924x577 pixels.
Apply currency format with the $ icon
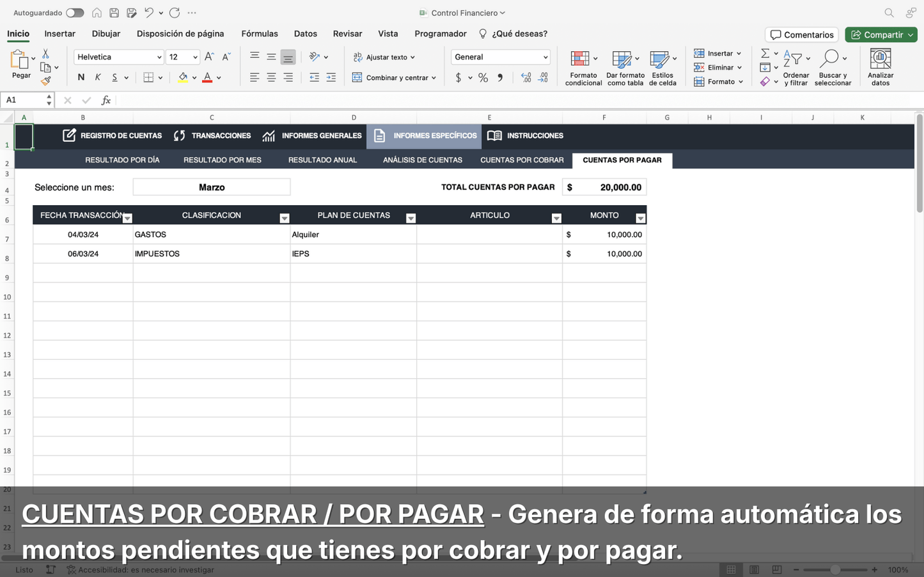tap(458, 77)
